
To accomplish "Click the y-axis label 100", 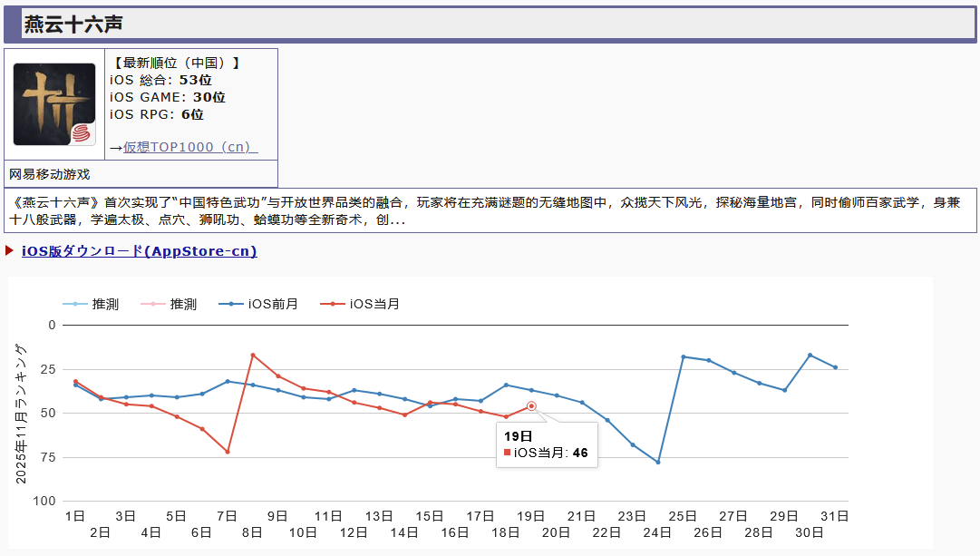I will click(44, 501).
